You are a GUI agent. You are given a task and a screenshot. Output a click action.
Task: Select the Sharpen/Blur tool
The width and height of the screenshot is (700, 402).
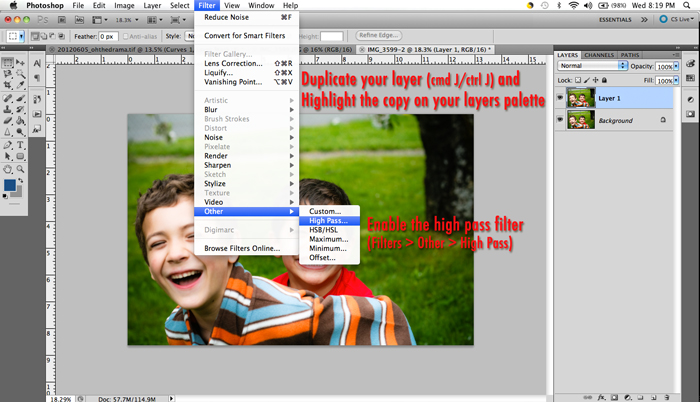(x=8, y=131)
